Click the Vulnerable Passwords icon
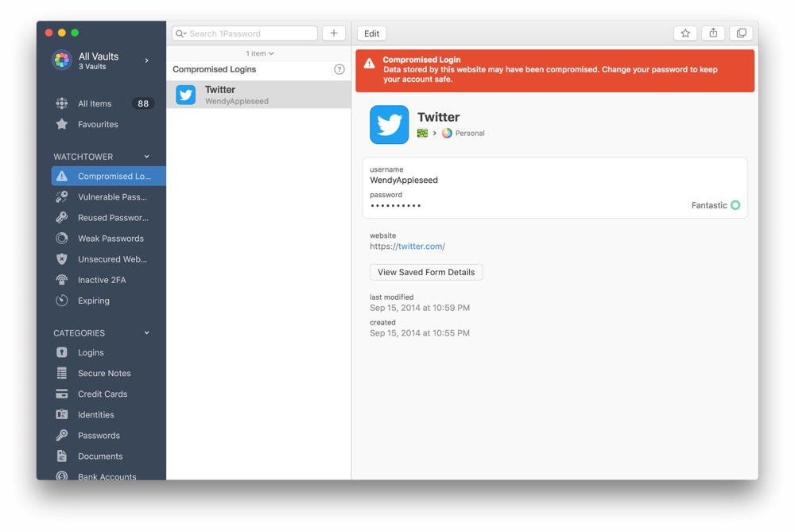The image size is (795, 532). coord(62,196)
